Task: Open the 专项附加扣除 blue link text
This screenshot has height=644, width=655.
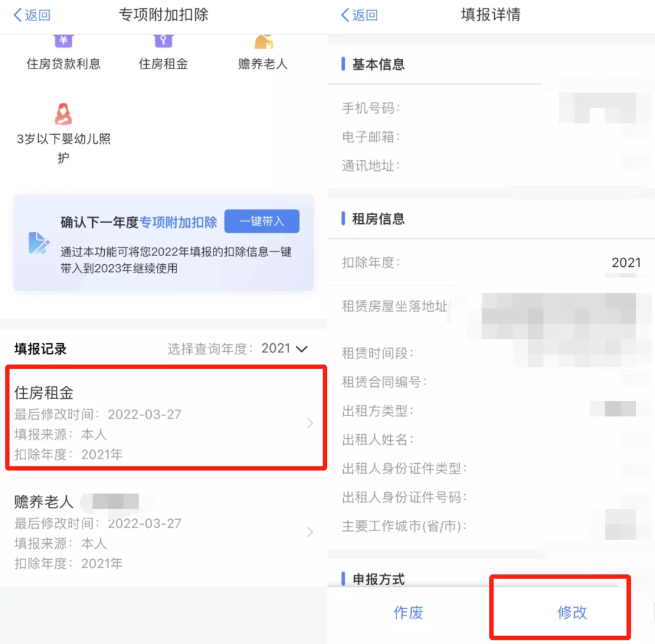Action: [178, 222]
